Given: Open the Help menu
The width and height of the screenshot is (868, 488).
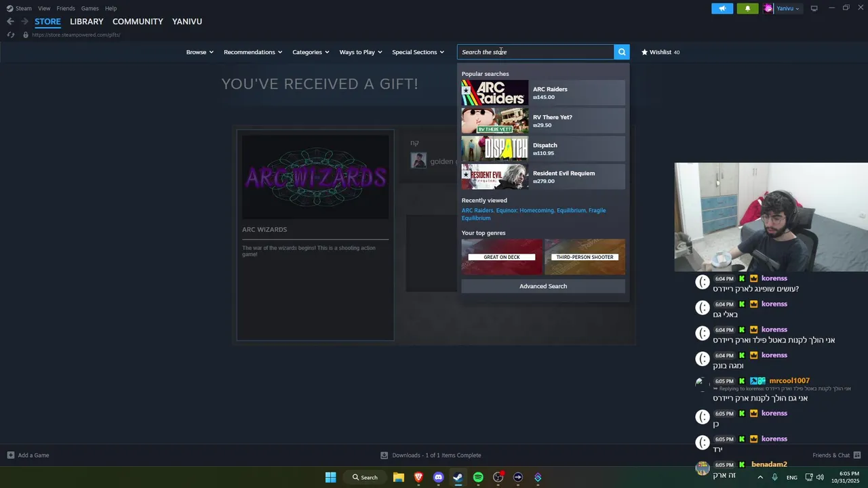Looking at the screenshot, I should point(111,8).
